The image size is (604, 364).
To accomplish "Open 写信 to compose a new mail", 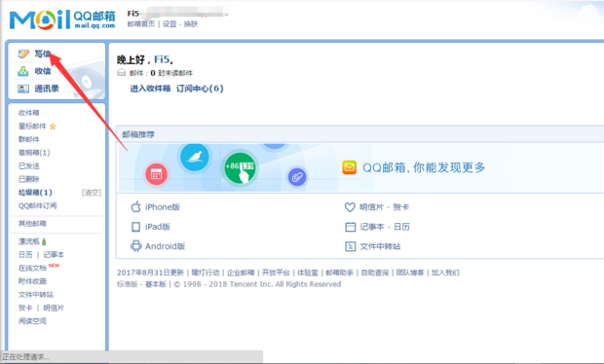I will coord(42,54).
